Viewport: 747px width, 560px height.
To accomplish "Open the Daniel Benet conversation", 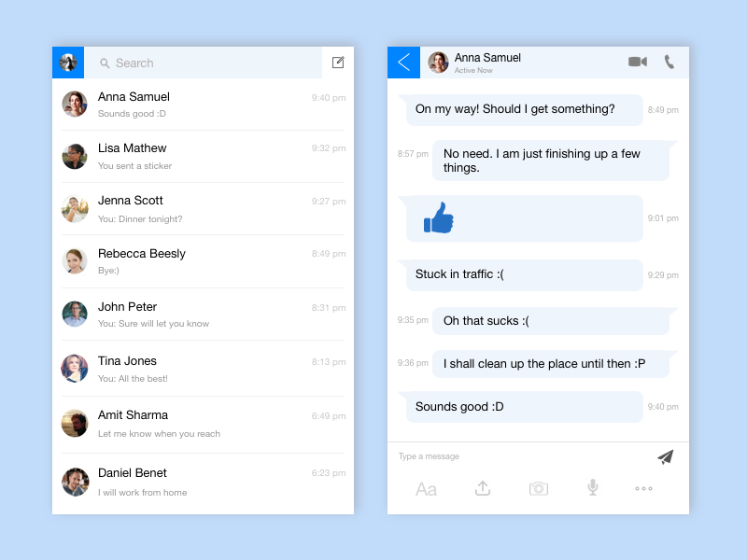I will coord(203,482).
